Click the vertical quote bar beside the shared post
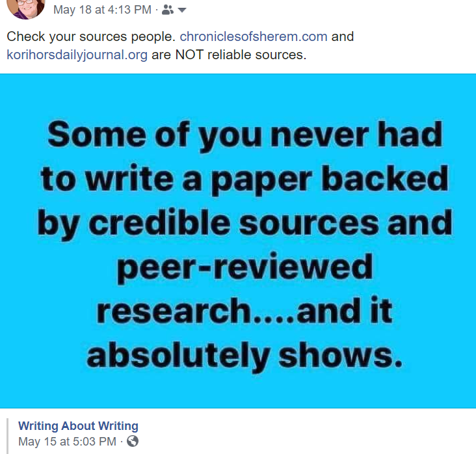This screenshot has width=476, height=454. coord(8,436)
